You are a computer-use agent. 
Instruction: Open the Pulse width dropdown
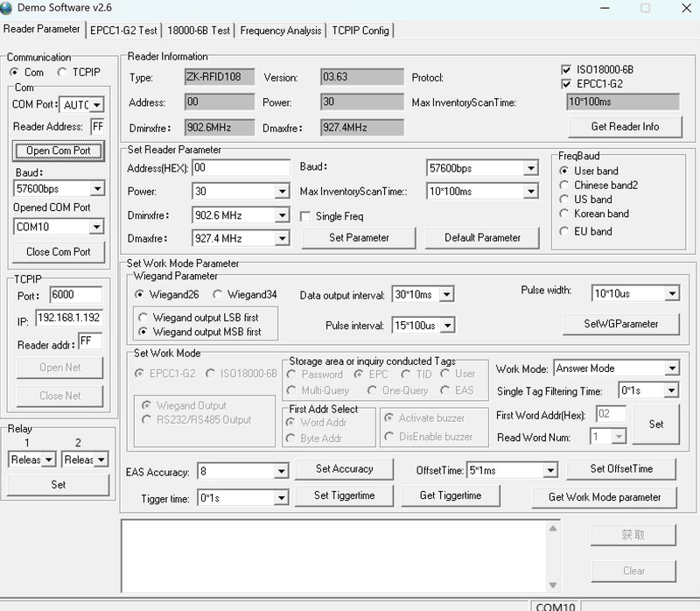tap(672, 293)
